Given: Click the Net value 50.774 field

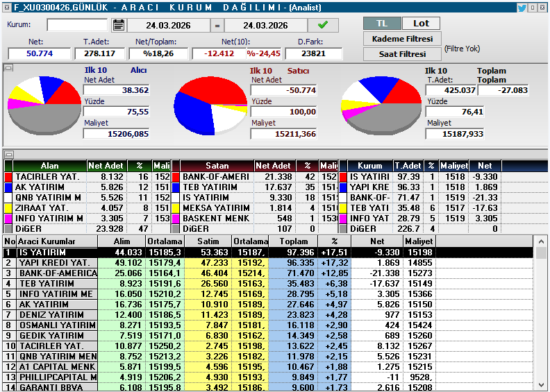Looking at the screenshot, I should [40, 53].
